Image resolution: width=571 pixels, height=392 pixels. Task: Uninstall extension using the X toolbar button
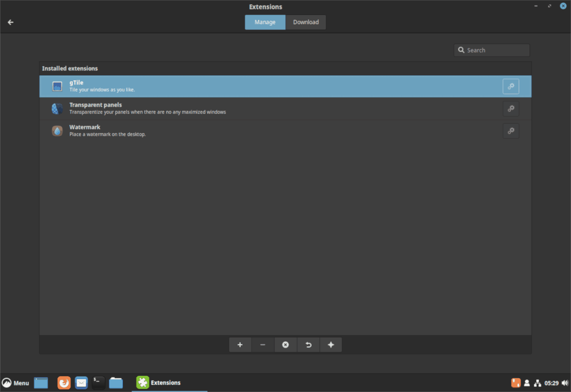point(285,344)
